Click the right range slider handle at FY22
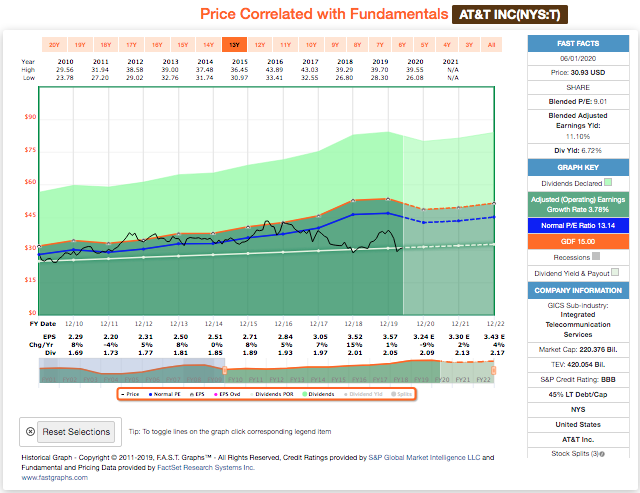 click(493, 371)
